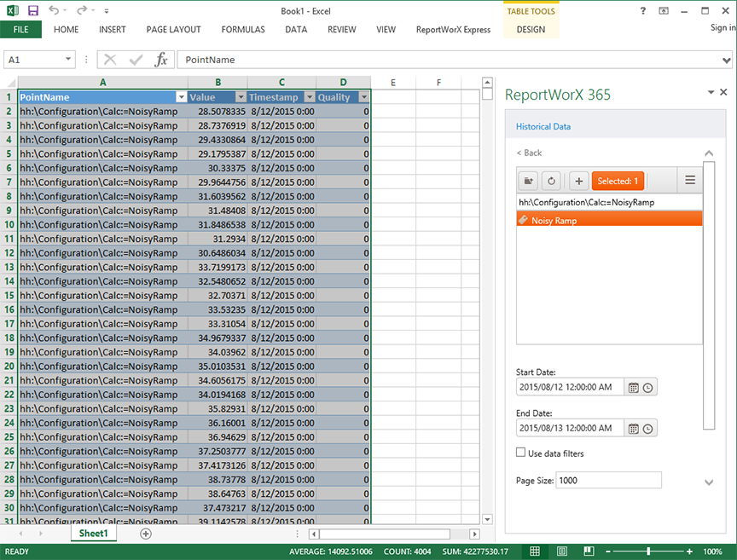Open the PointName column filter dropdown

click(181, 97)
